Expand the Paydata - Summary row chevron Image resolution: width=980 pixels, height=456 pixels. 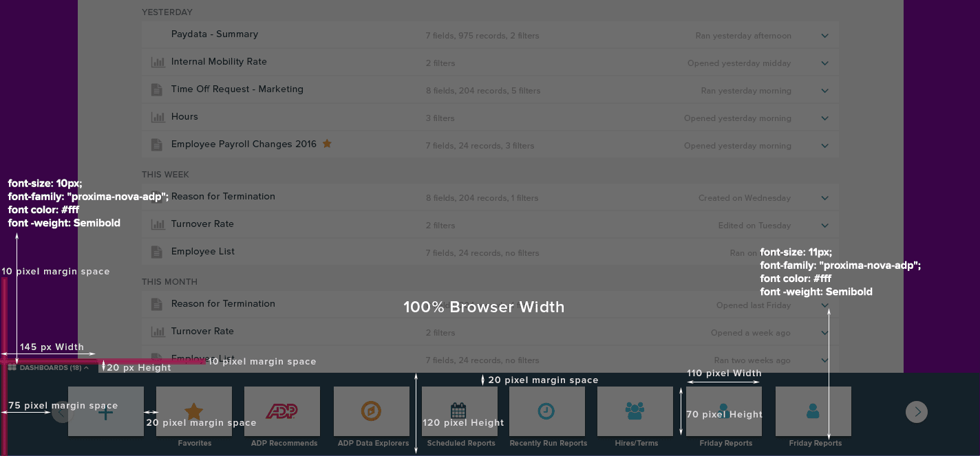tap(825, 36)
